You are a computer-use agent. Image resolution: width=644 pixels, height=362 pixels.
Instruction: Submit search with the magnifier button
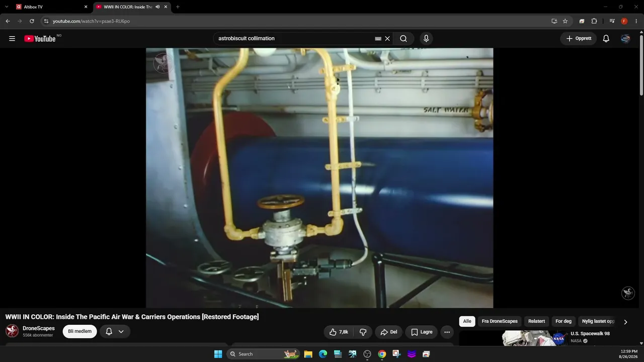coord(404,39)
